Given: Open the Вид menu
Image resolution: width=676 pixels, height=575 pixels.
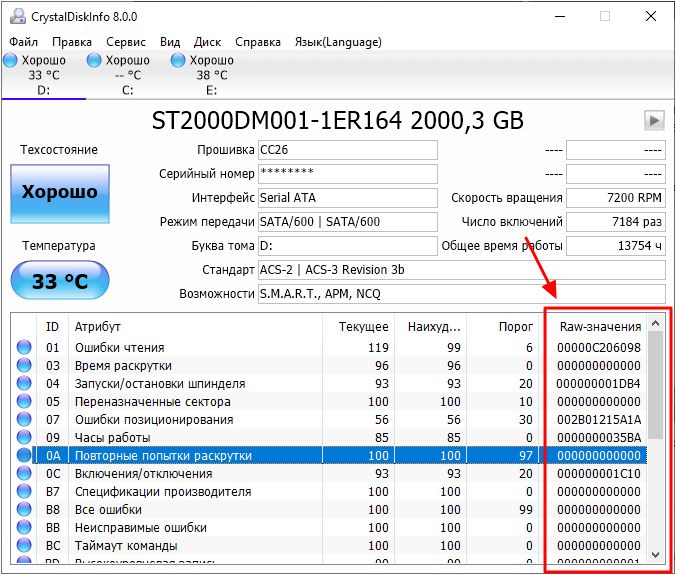Looking at the screenshot, I should [170, 42].
